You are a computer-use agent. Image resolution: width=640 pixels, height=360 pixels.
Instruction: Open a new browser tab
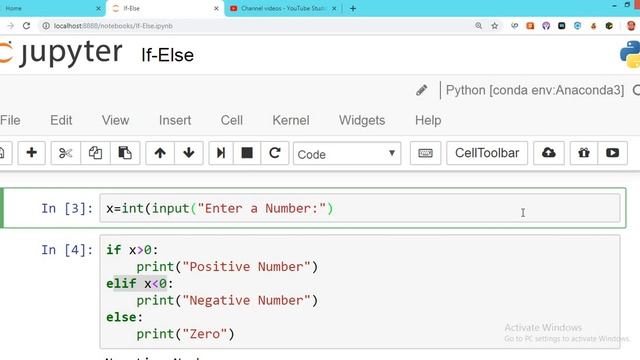[353, 8]
